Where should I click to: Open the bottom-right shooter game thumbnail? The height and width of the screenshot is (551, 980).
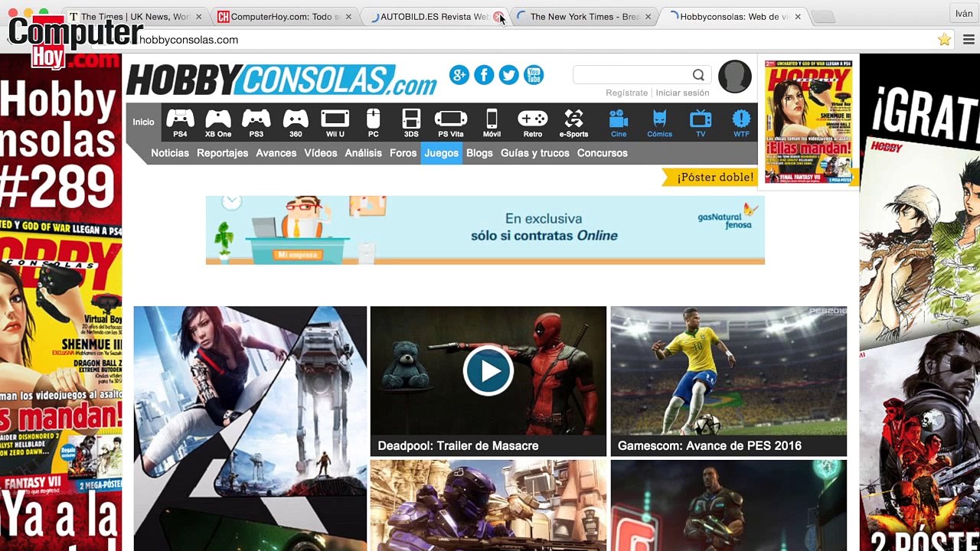coord(729,506)
